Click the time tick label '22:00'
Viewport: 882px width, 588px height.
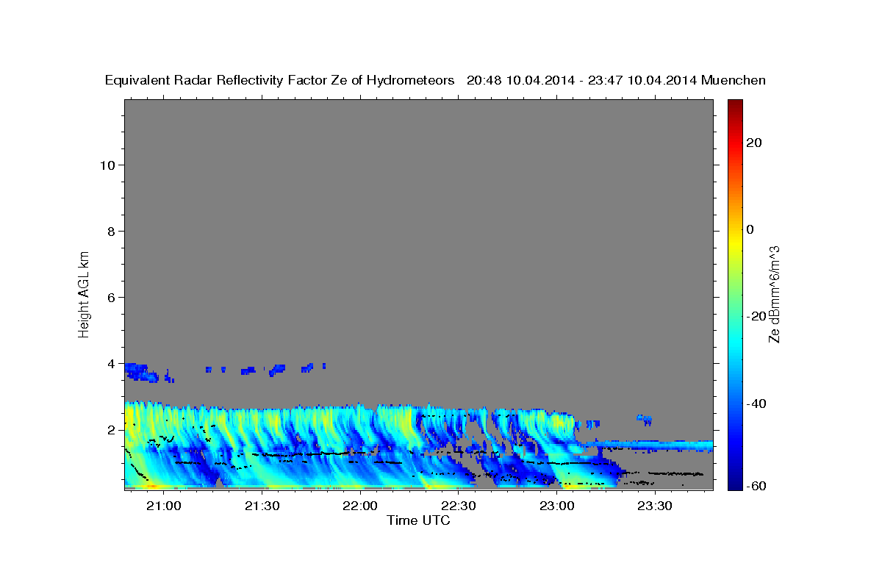click(x=360, y=506)
